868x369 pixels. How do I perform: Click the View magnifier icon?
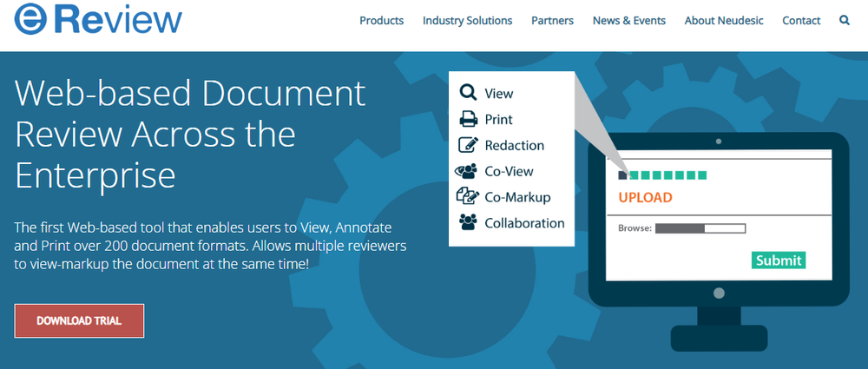click(468, 93)
